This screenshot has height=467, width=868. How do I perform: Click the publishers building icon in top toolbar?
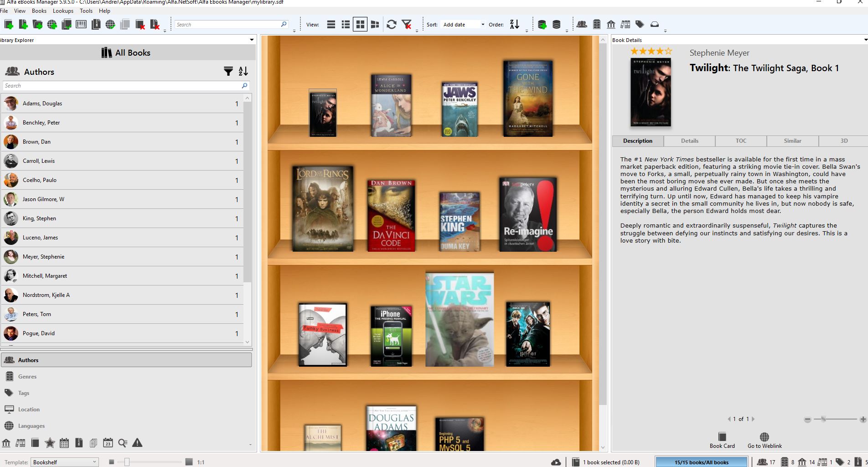pos(611,25)
